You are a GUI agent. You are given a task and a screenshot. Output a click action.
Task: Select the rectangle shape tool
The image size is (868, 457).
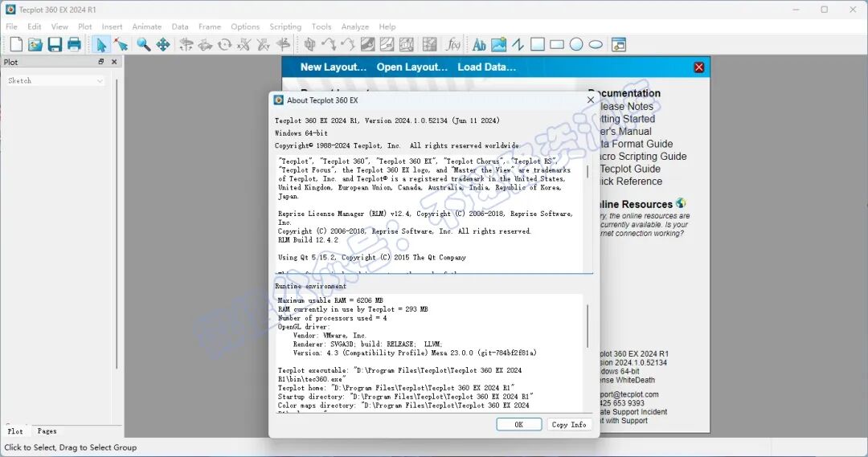(x=557, y=44)
